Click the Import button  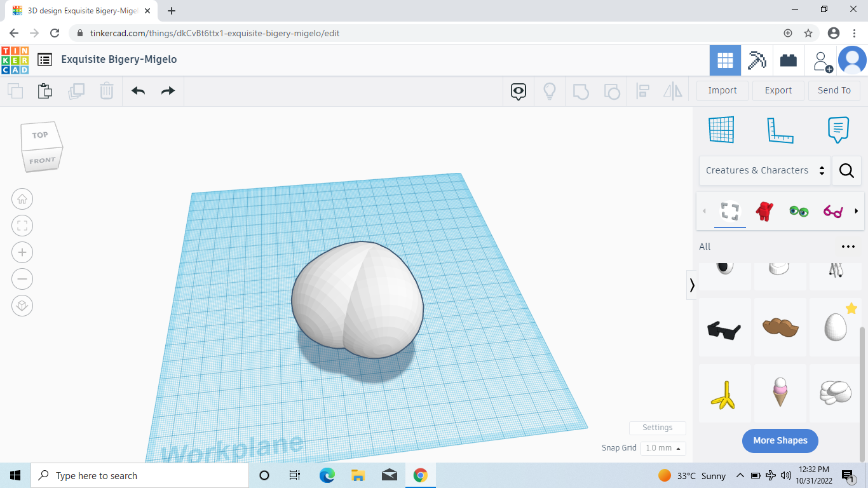point(722,90)
